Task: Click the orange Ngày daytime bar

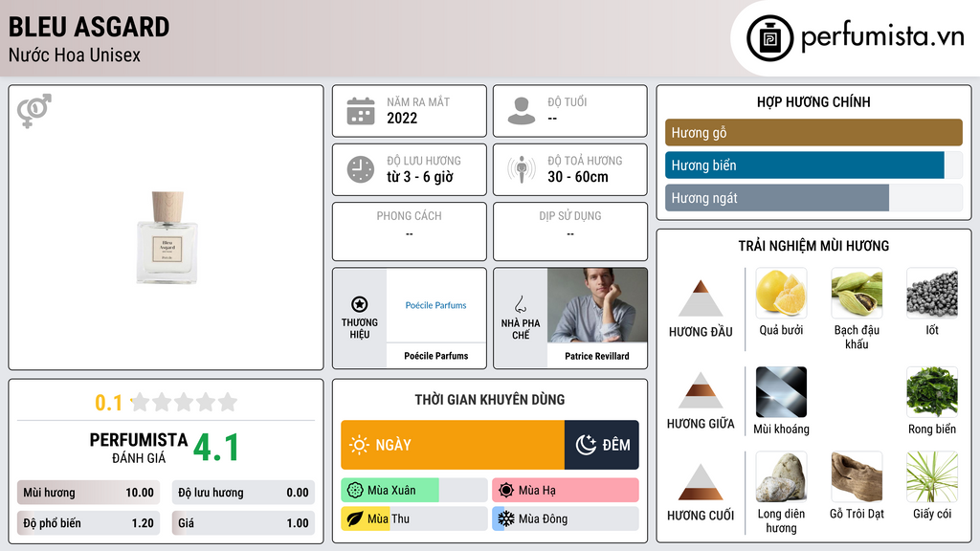Action: 453,445
